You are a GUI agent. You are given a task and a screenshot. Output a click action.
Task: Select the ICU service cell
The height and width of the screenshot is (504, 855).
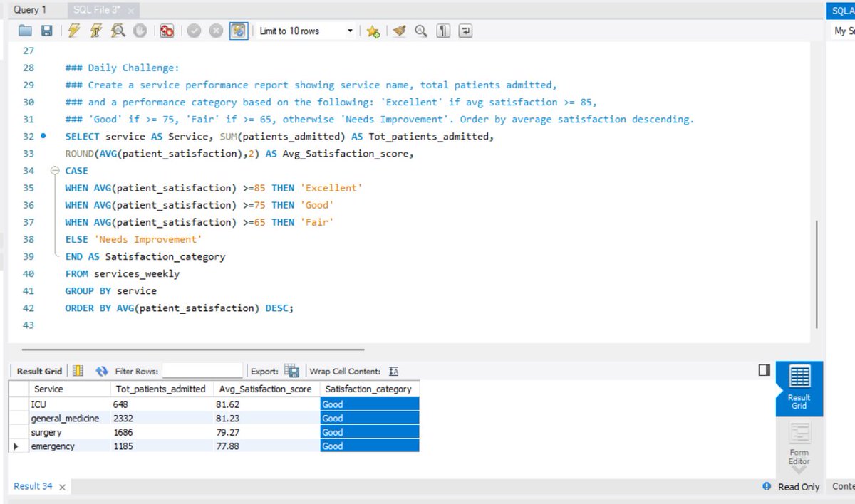tap(69, 404)
